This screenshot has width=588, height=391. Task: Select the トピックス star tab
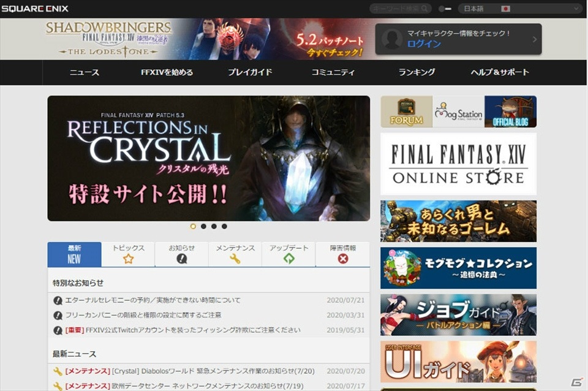(x=128, y=254)
